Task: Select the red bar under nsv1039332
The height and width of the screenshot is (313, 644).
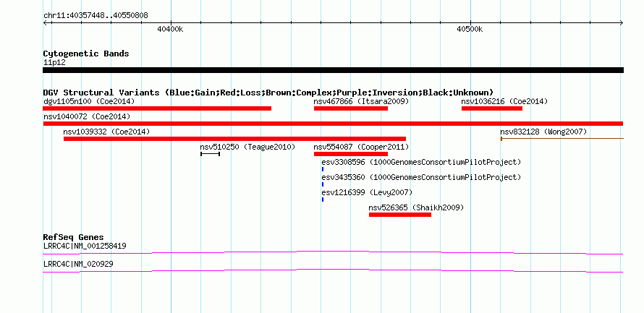Action: [x=235, y=139]
